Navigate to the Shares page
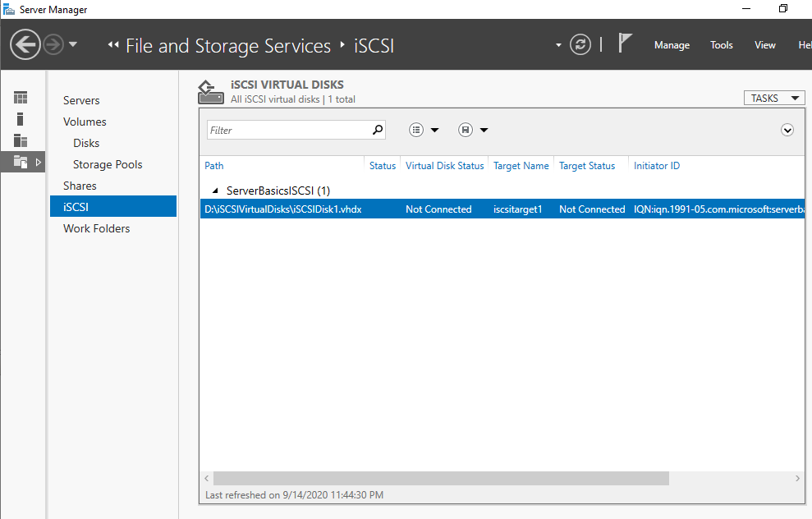The image size is (812, 519). coord(80,186)
